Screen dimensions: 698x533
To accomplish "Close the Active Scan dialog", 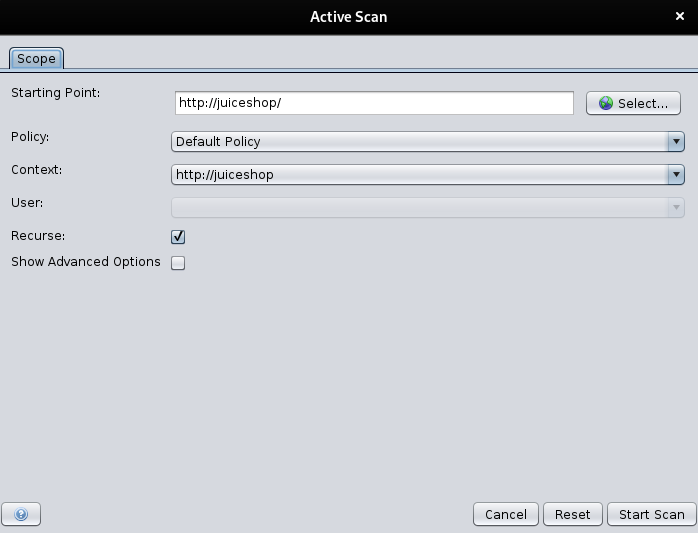I will (x=679, y=16).
